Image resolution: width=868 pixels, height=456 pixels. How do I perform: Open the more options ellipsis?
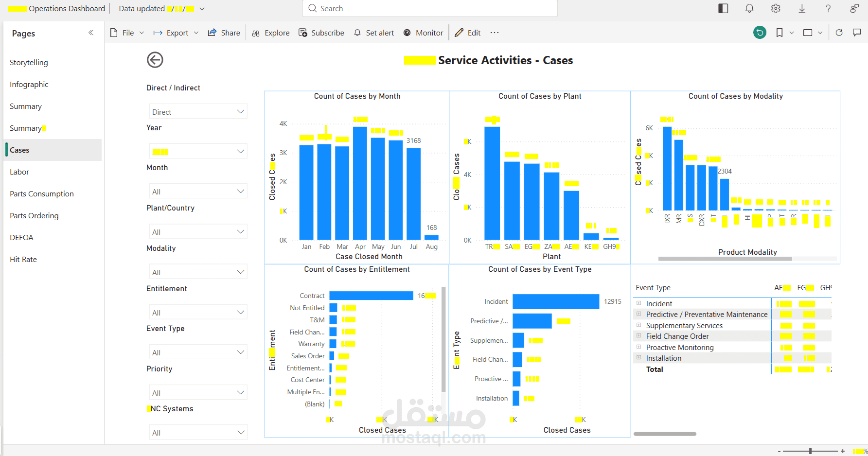495,33
